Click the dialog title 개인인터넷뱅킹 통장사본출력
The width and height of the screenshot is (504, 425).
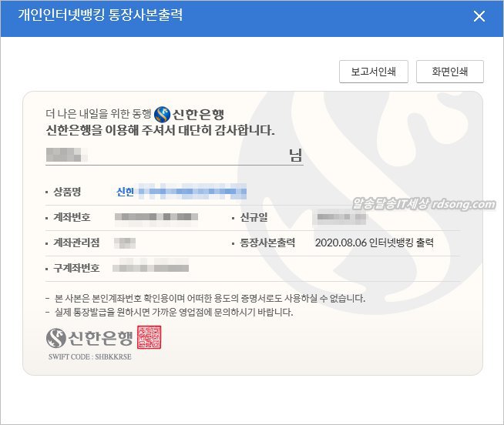tap(100, 16)
